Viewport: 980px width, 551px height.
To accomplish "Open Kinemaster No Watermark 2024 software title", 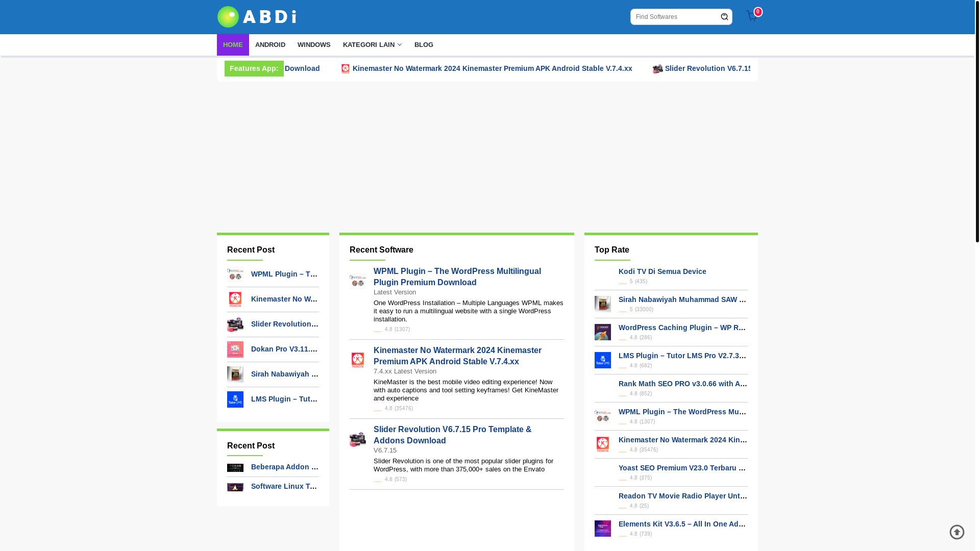I will (x=457, y=356).
